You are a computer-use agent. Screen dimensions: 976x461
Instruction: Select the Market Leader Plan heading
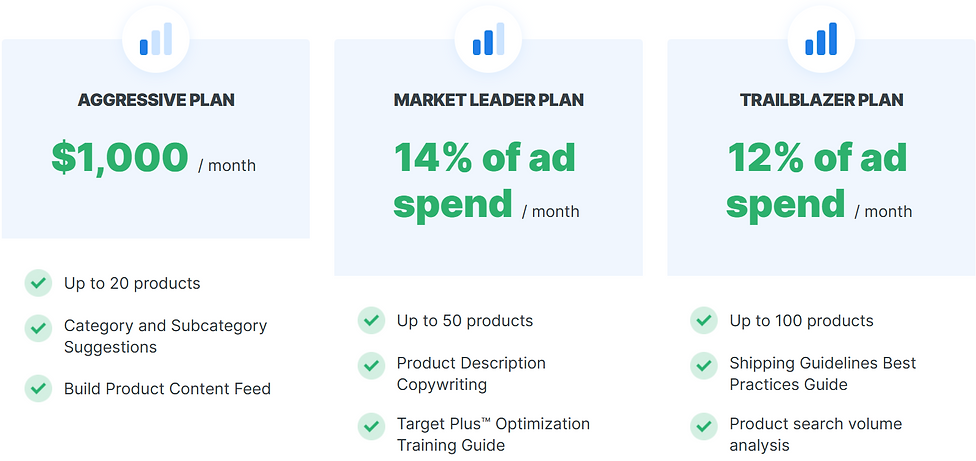click(x=488, y=100)
